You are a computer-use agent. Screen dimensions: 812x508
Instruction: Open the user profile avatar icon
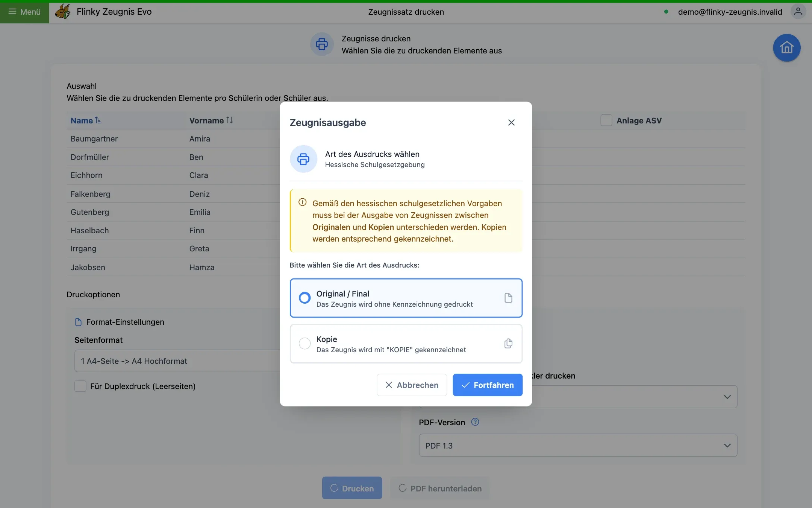click(798, 12)
